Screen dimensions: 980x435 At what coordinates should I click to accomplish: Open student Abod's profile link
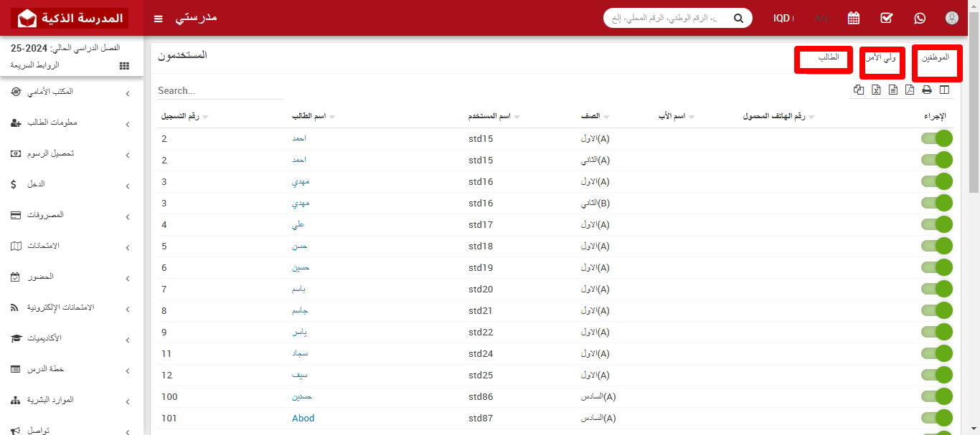[x=303, y=418]
